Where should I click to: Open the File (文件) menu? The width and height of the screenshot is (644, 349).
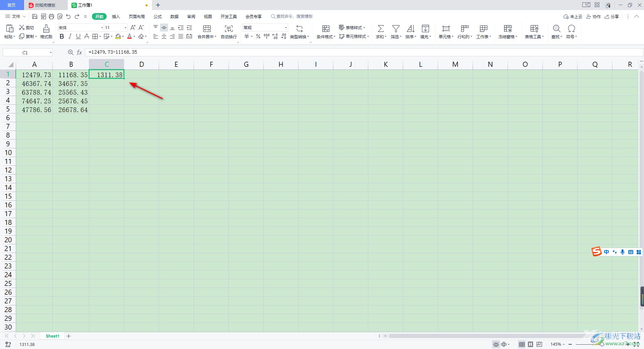15,16
